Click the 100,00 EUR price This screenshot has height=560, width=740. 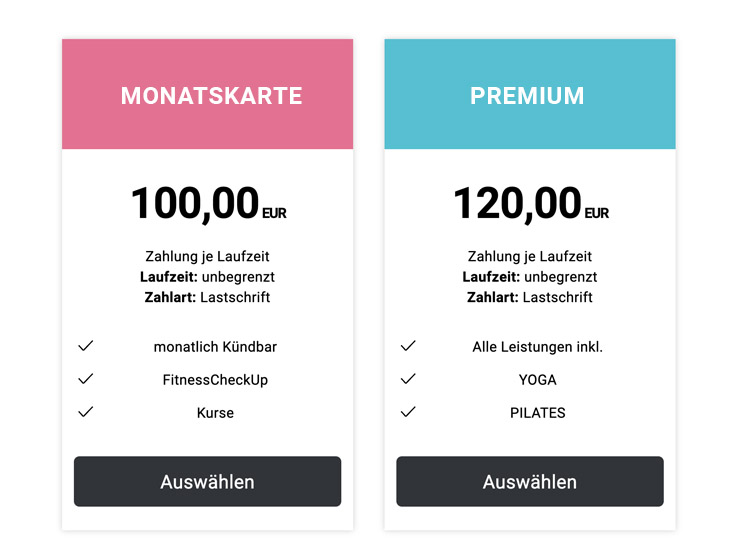207,204
